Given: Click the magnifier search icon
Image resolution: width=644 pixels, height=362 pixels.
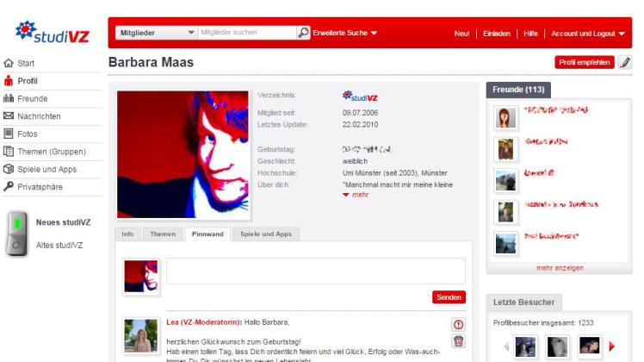Looking at the screenshot, I should click(303, 33).
